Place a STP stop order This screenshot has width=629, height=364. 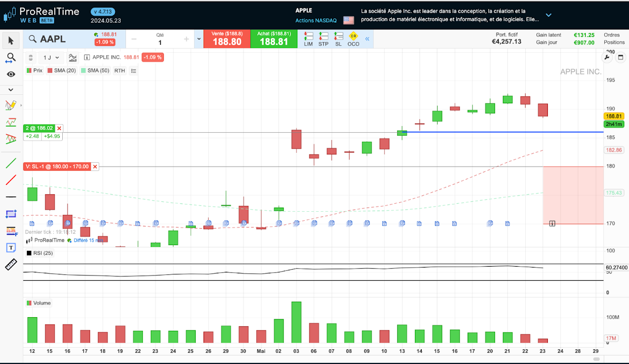coord(323,39)
